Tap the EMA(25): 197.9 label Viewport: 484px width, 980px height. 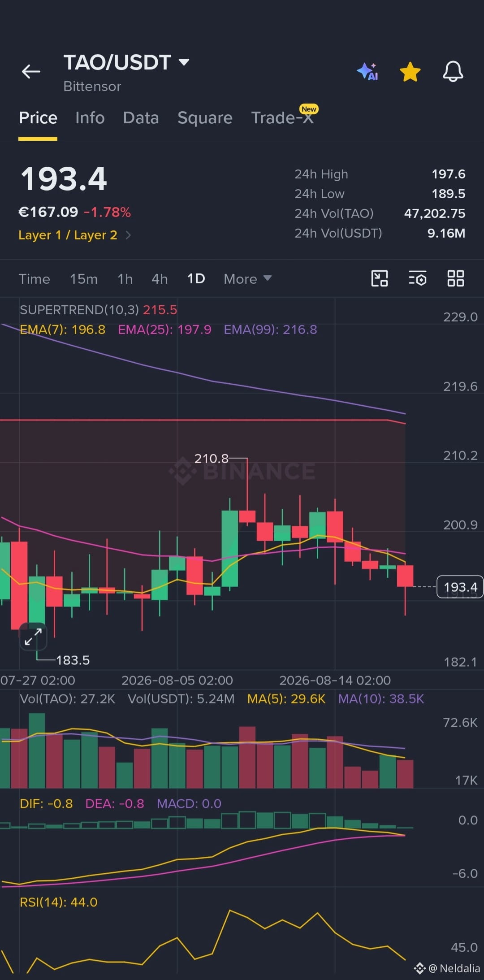point(164,330)
